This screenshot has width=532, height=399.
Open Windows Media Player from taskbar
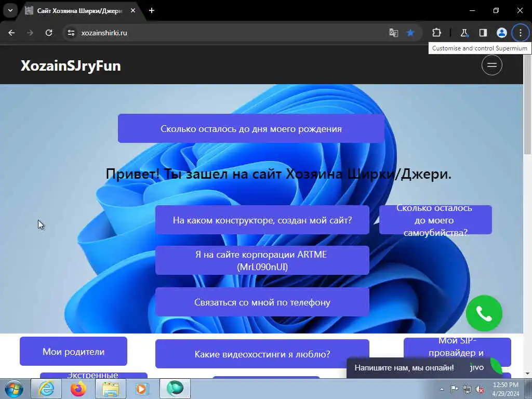pos(142,389)
